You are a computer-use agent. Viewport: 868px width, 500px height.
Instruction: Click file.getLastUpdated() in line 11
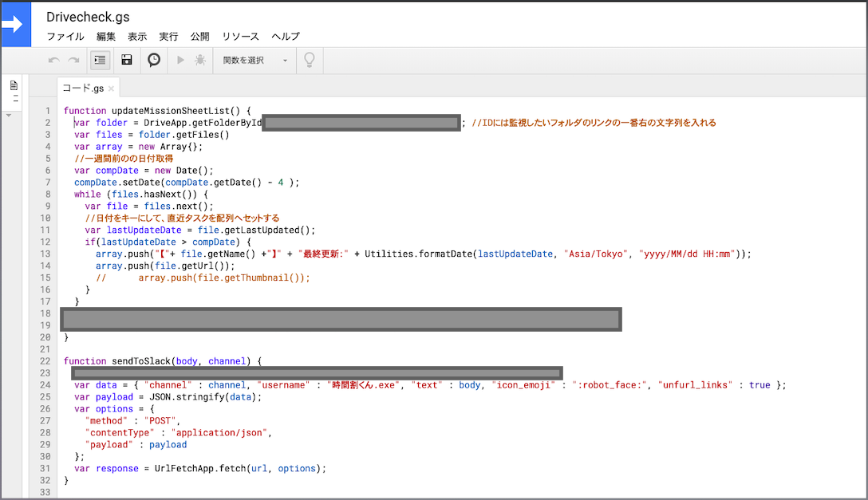point(254,230)
